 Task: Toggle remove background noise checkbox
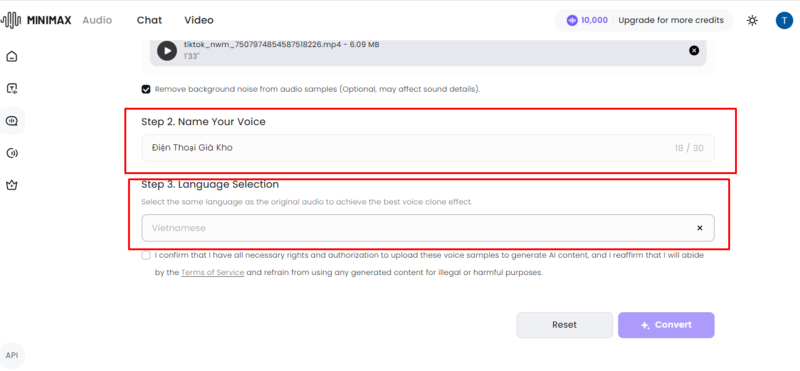point(146,89)
